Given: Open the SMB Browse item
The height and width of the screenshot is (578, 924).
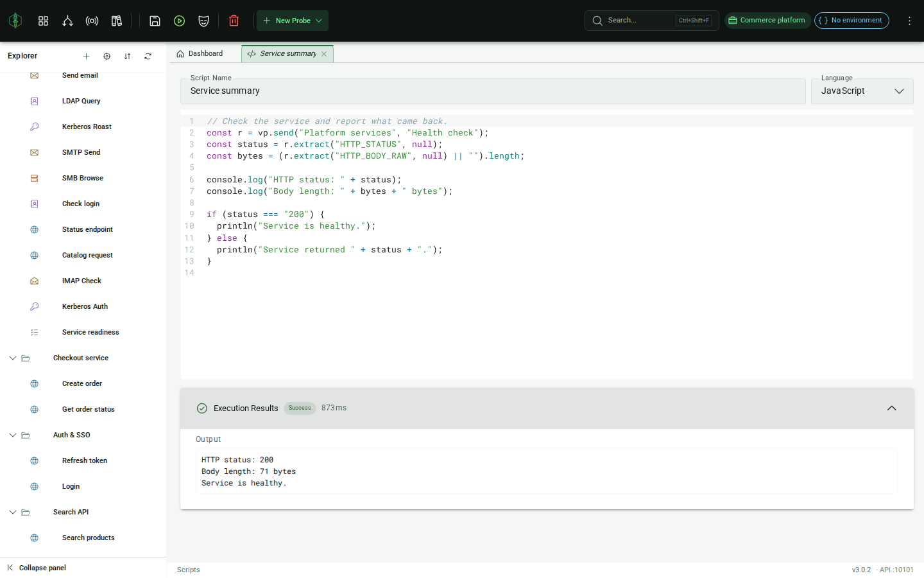Looking at the screenshot, I should (83, 178).
